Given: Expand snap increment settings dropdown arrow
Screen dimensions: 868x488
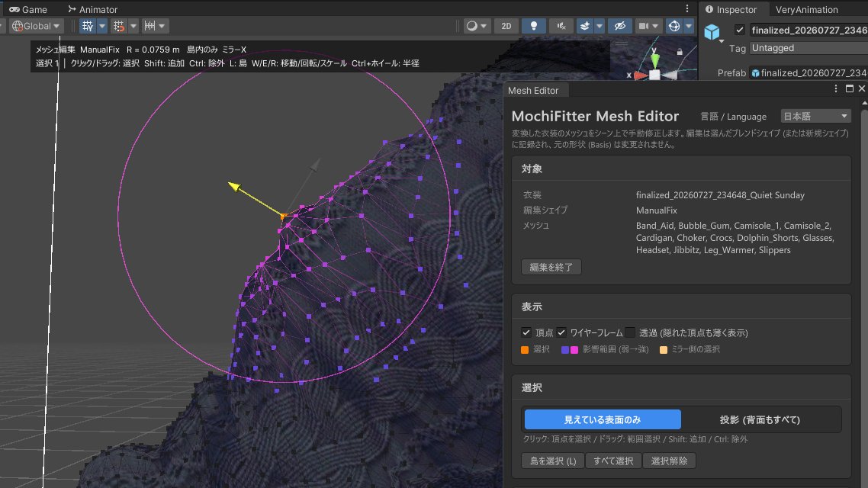Looking at the screenshot, I should tap(133, 26).
